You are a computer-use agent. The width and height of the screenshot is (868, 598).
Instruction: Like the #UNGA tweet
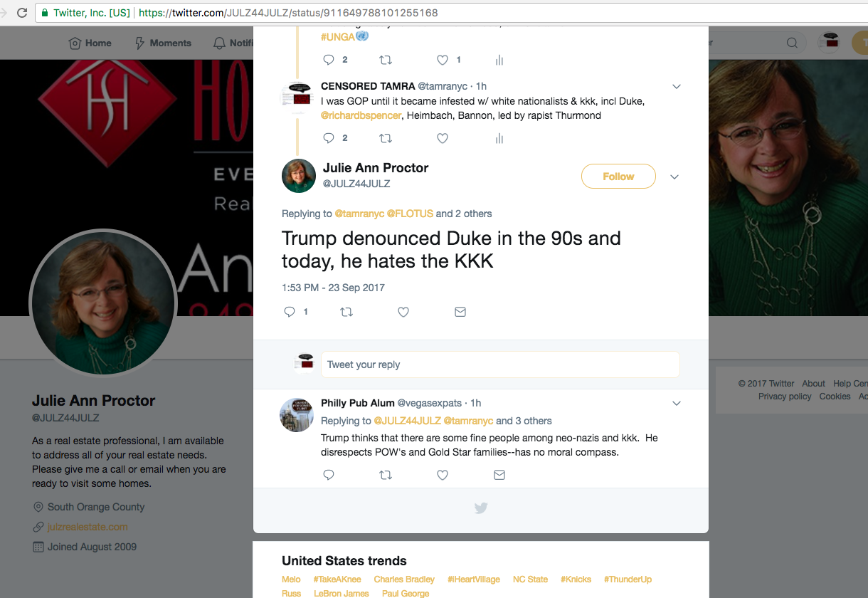(443, 60)
